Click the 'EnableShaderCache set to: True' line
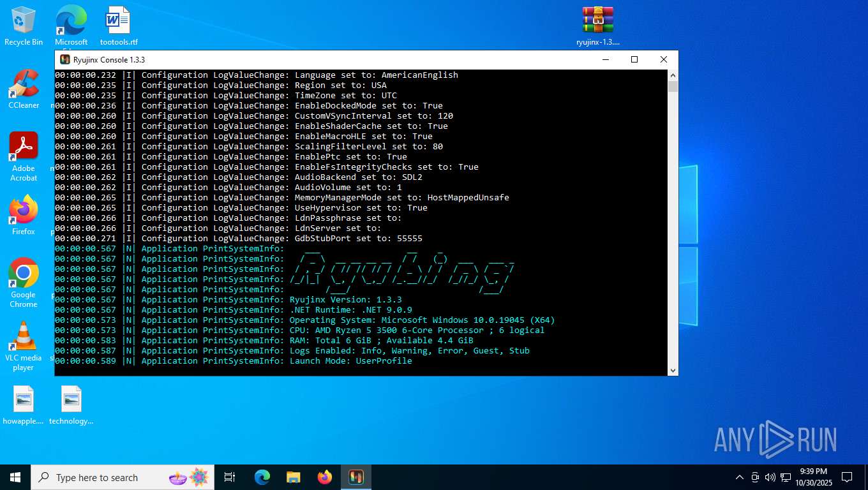Screen dimensions: 868x490 251,126
